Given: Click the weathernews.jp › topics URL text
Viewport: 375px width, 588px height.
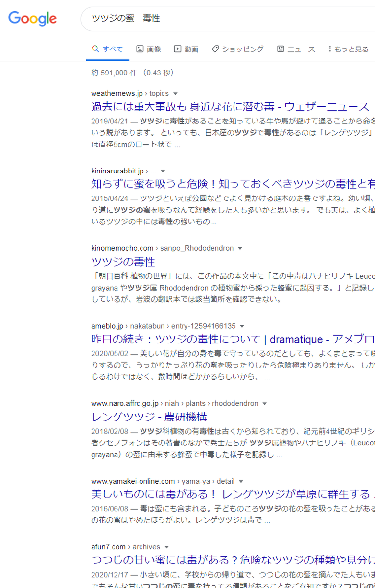Looking at the screenshot, I should point(130,93).
